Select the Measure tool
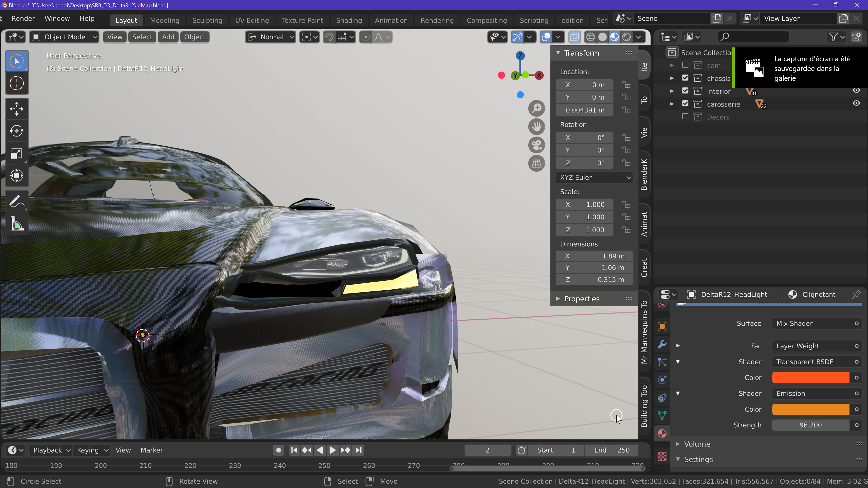The image size is (868, 488). point(17,224)
